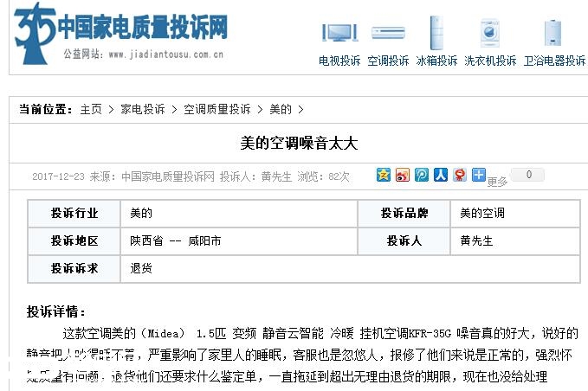Click the 公益网站 www.jiadiantousu.com.cn text
The image size is (588, 391).
(143, 54)
